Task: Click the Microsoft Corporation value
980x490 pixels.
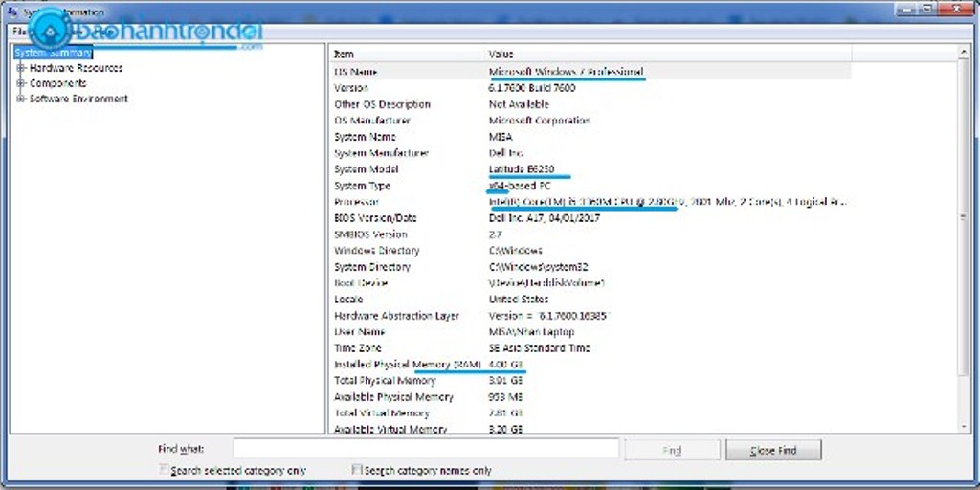Action: tap(540, 121)
